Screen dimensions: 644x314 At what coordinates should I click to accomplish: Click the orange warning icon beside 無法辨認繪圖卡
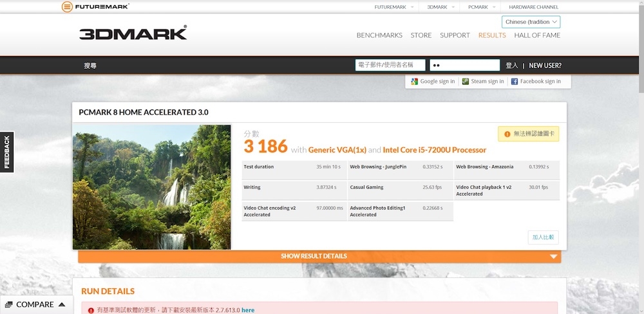coord(507,134)
